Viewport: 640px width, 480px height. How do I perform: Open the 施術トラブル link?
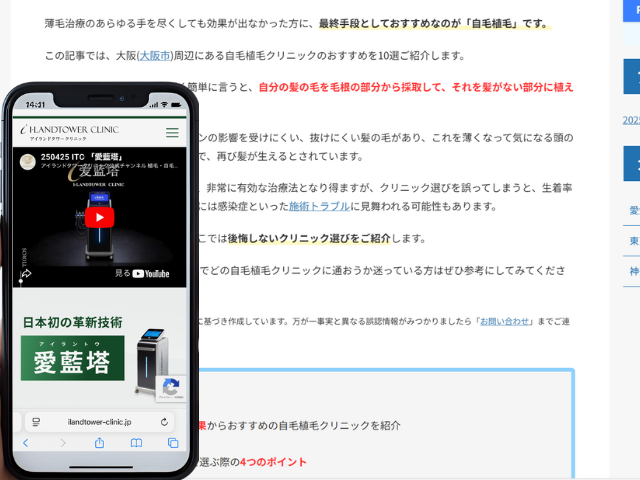319,206
